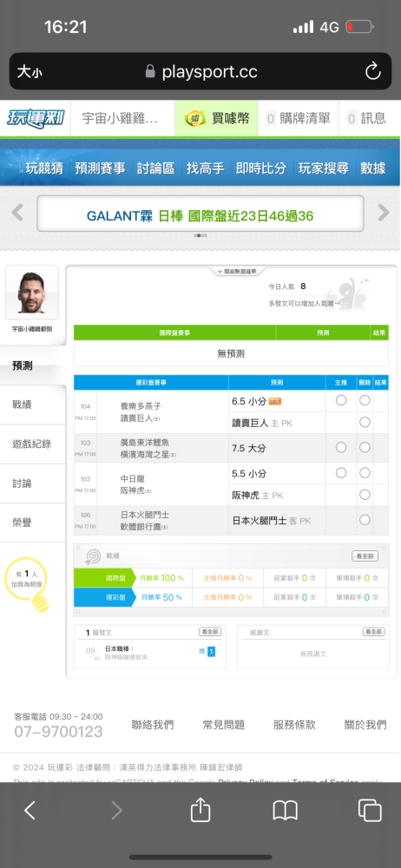Open the 常見問題 footer link

(223, 725)
